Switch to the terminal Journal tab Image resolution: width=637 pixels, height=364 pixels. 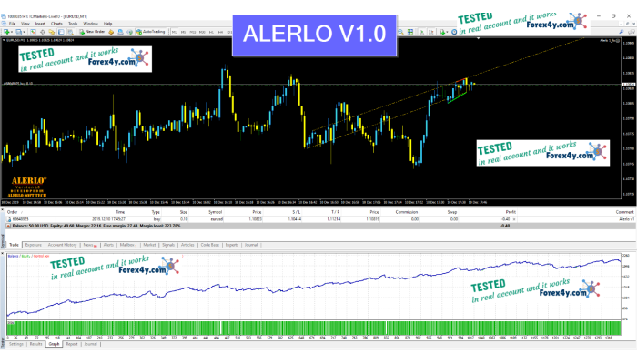[x=250, y=245]
